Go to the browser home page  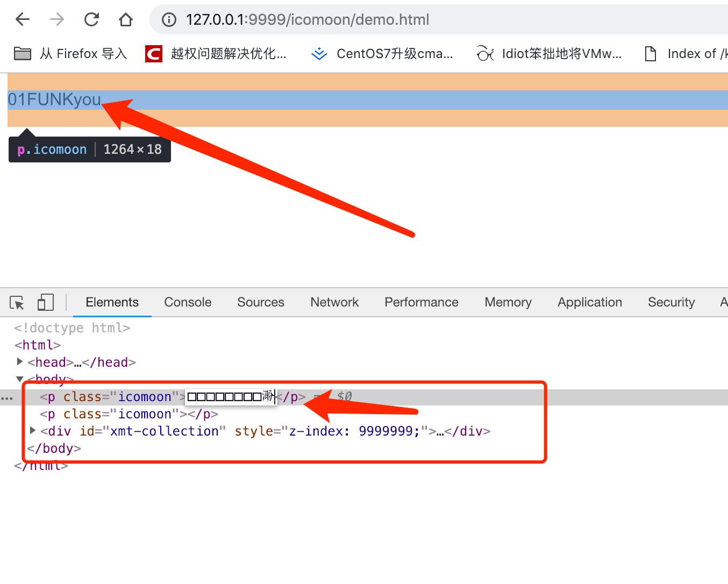click(x=126, y=20)
